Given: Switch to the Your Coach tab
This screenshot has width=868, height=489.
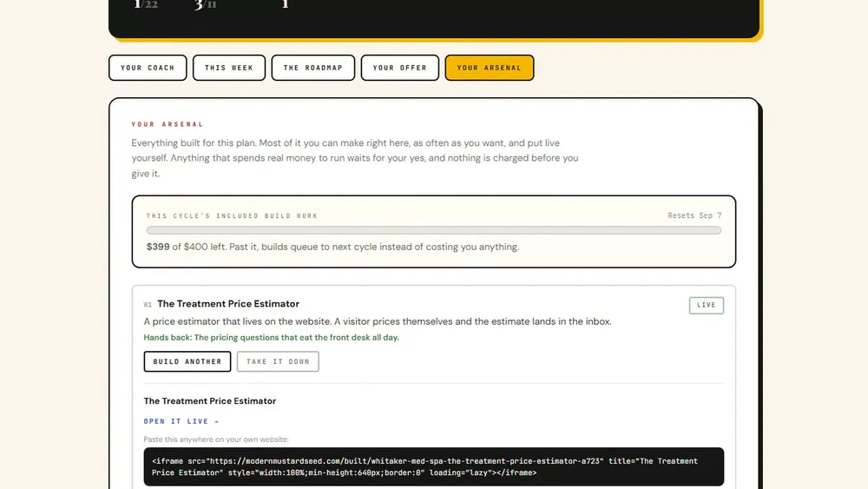Looking at the screenshot, I should tap(148, 68).
